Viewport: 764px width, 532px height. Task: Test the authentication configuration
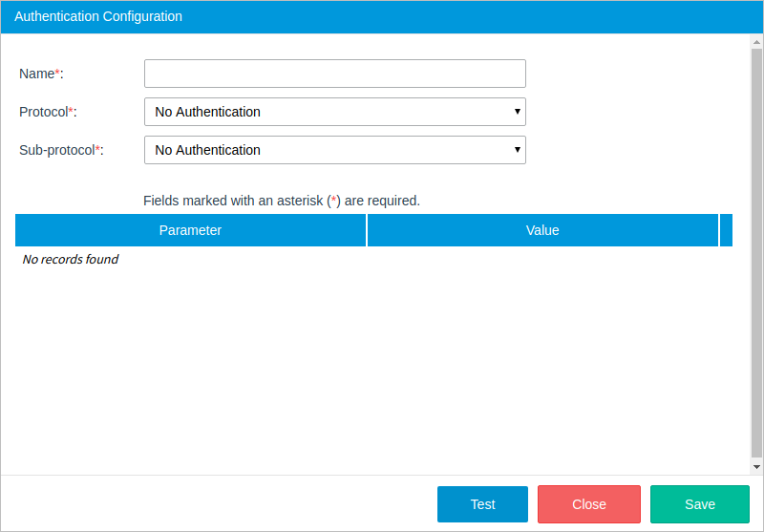(x=482, y=504)
